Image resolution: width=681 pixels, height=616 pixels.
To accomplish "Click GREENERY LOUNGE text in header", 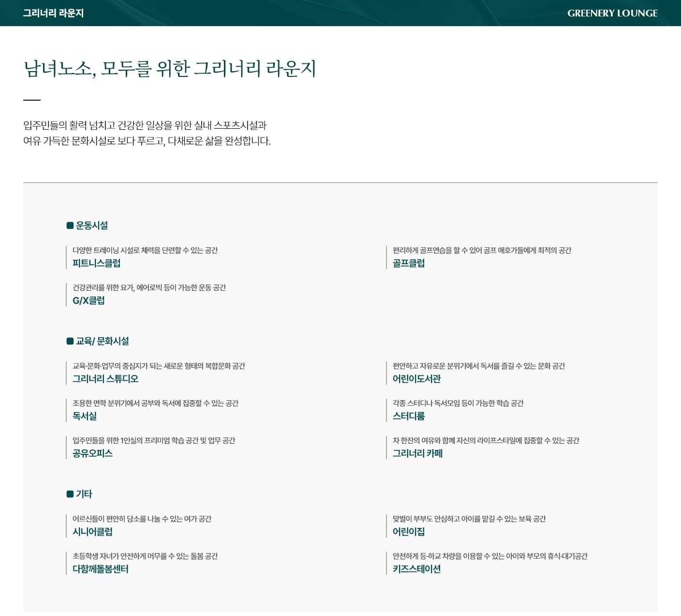I will (x=612, y=13).
